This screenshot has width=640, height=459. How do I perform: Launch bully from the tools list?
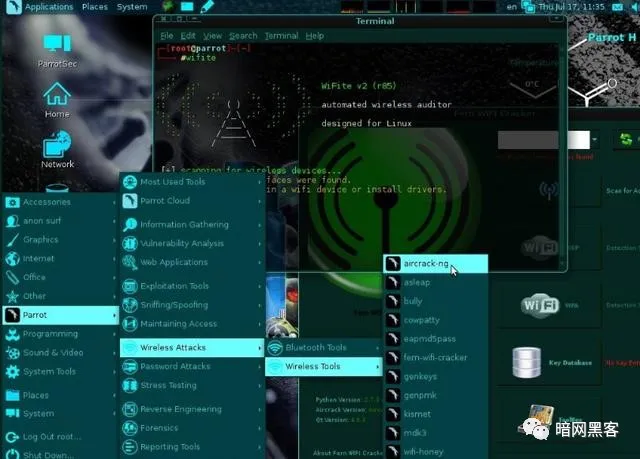tap(436, 301)
